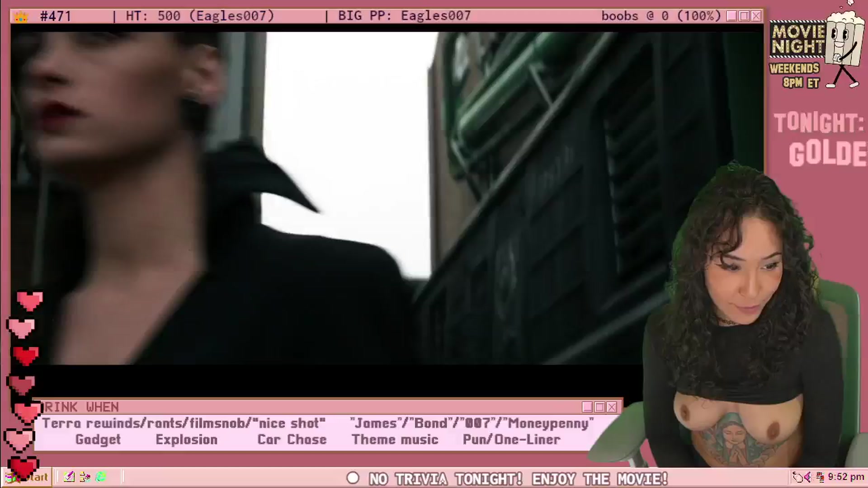
Task: Click the goal progress text showing 100%
Action: coord(660,16)
